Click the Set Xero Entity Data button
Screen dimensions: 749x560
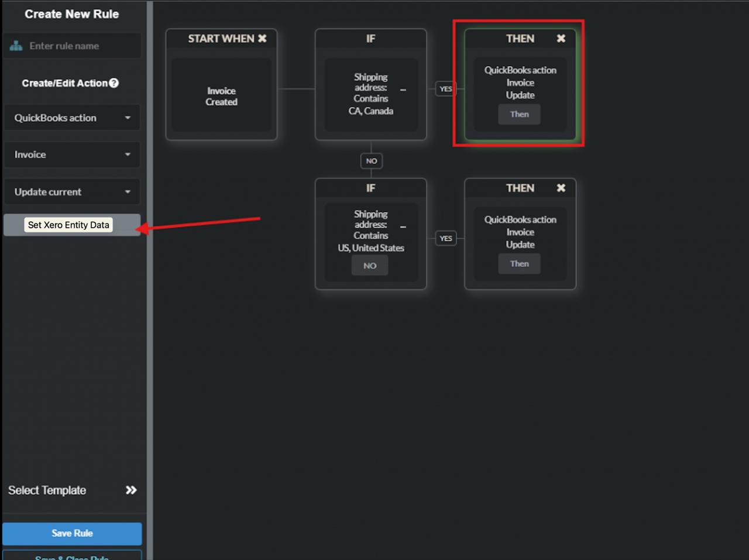pyautogui.click(x=72, y=225)
